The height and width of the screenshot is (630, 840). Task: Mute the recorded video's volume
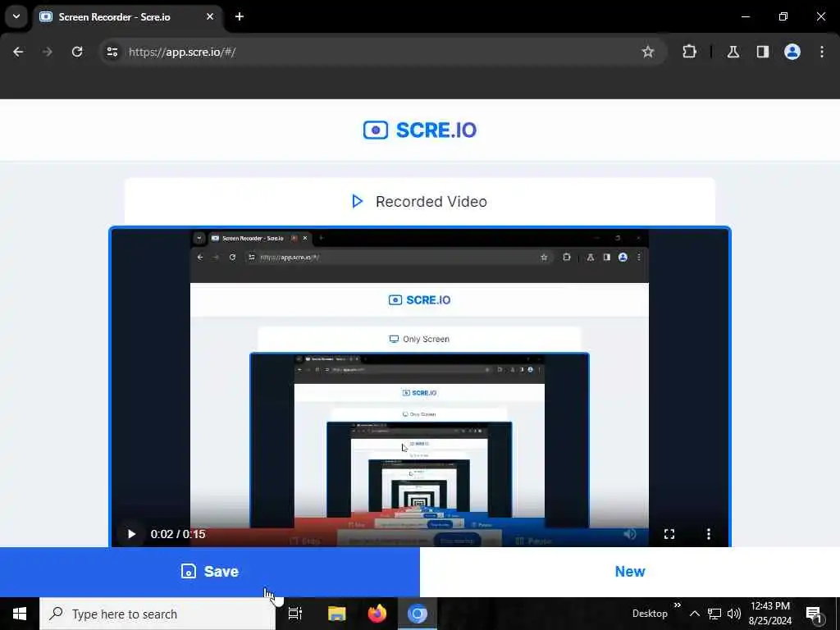coord(630,534)
